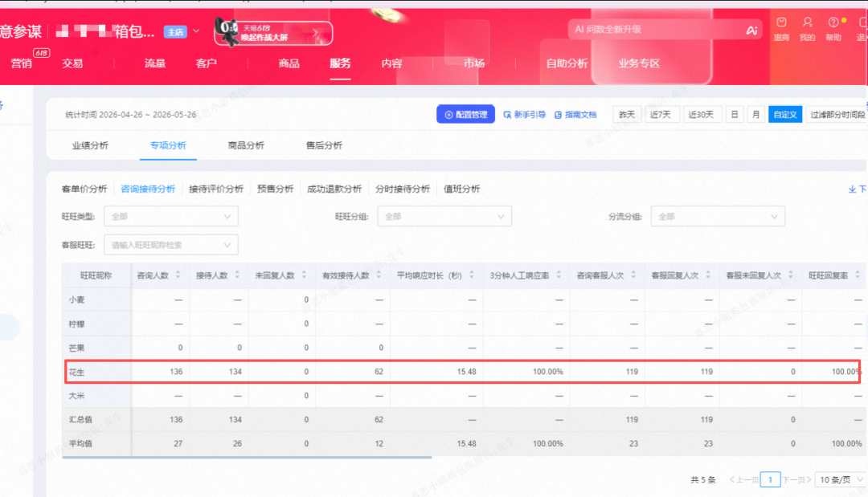Open the 自助分析 navigation menu
Screen dimensions: 868x497
[567, 63]
